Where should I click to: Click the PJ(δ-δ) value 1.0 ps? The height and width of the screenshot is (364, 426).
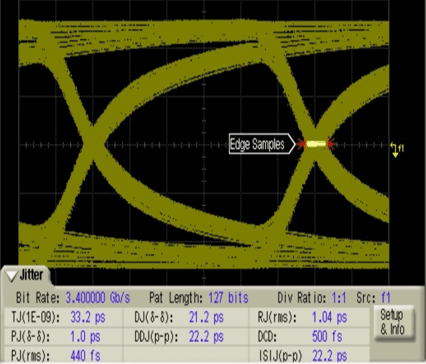tap(85, 337)
